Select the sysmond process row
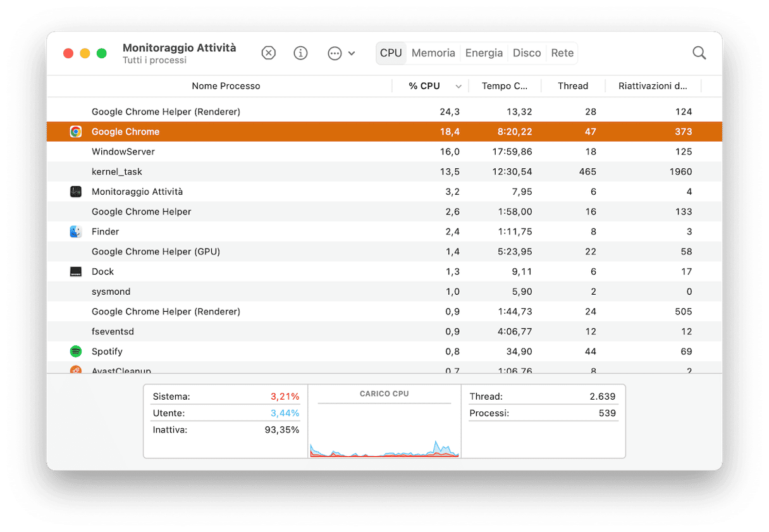 (x=384, y=292)
